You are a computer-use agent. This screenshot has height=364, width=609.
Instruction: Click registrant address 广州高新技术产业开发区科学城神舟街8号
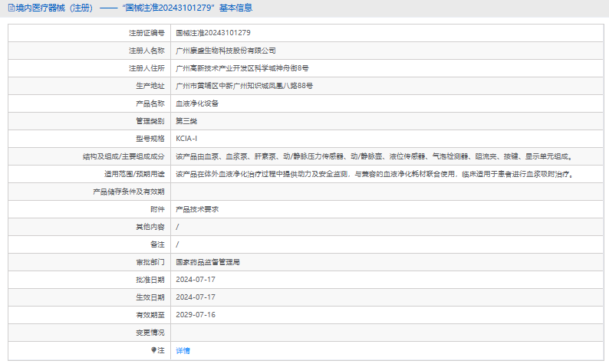(242, 68)
